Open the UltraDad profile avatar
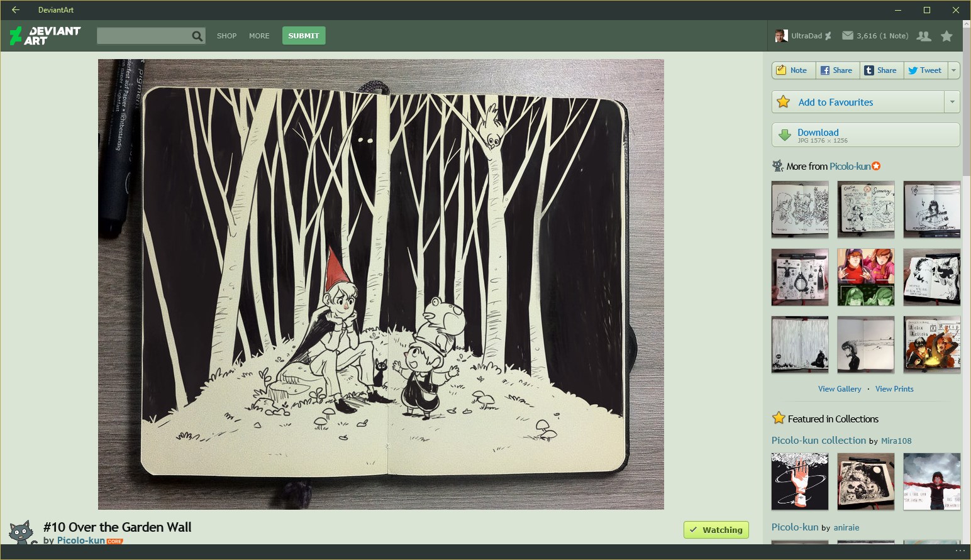Screen dimensions: 971x560 click(781, 36)
